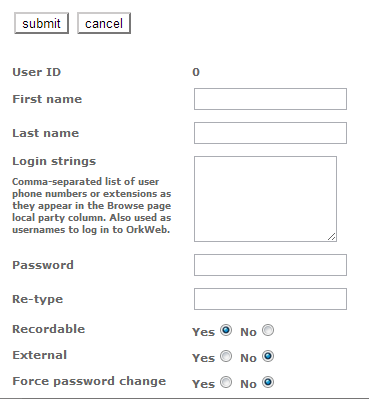Set External to No
This screenshot has width=369, height=399.
(268, 356)
